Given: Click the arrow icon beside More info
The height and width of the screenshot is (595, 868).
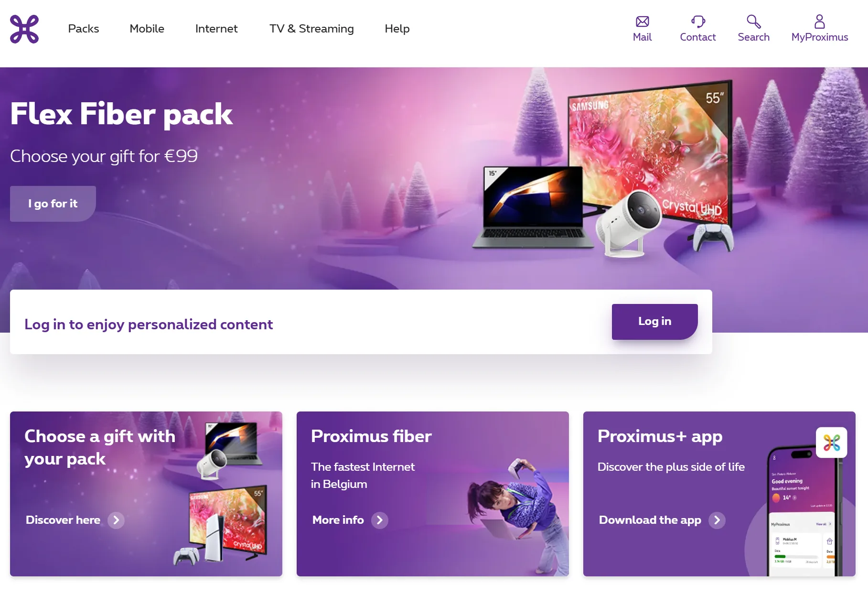Looking at the screenshot, I should 380,520.
